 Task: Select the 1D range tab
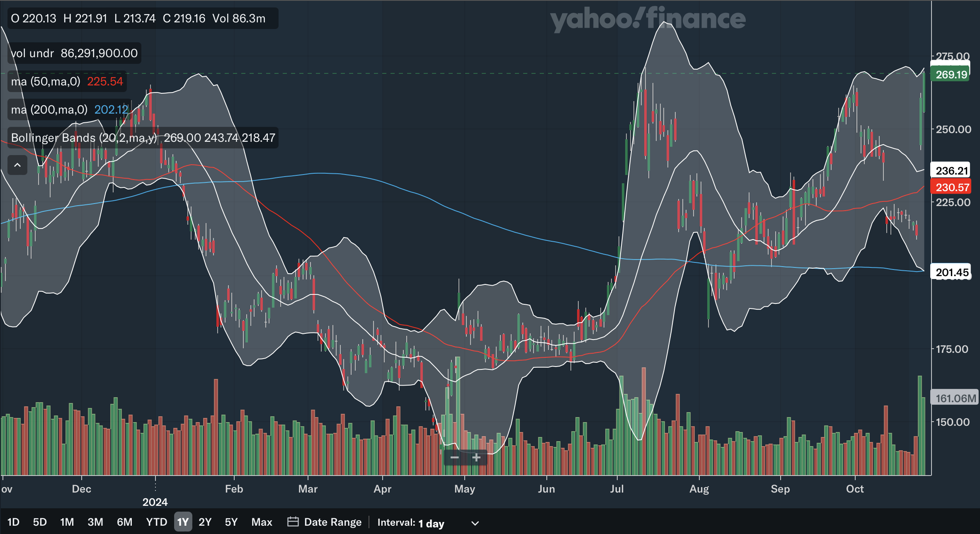(x=13, y=522)
